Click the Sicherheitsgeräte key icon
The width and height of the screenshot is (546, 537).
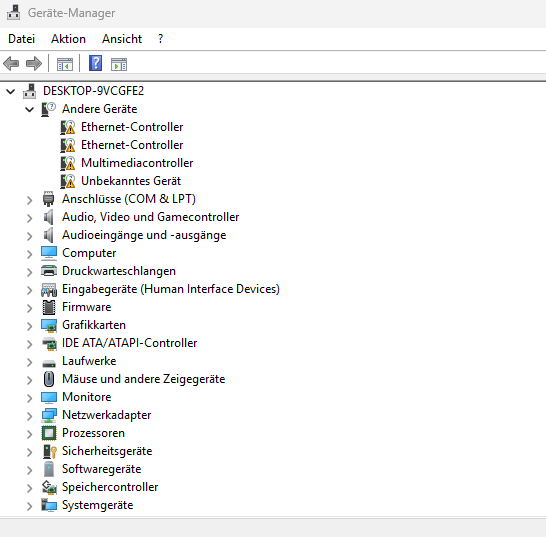tap(49, 451)
